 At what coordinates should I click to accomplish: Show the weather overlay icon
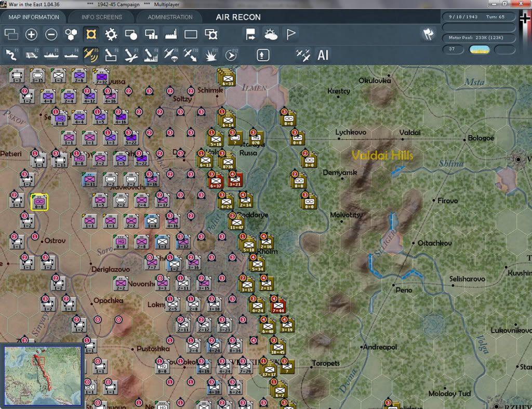[x=271, y=34]
